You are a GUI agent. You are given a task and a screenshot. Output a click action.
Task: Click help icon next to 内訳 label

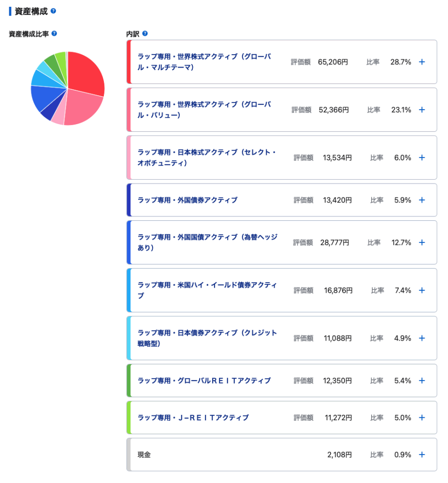coord(145,34)
